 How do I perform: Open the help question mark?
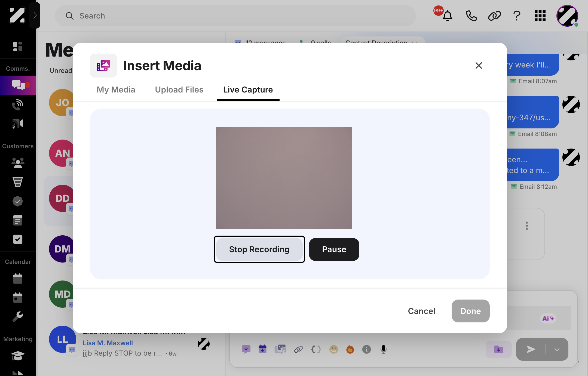click(517, 16)
